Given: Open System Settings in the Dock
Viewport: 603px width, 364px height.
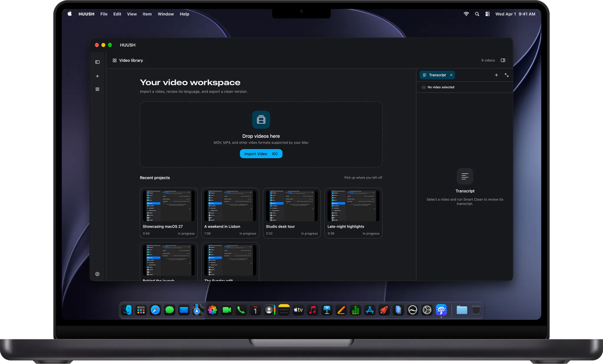Looking at the screenshot, I should [427, 310].
